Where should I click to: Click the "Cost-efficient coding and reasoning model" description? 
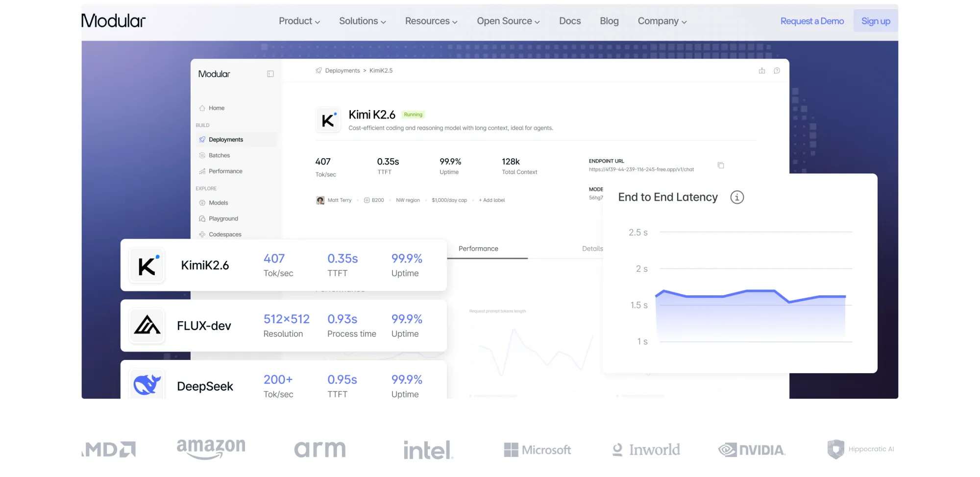[x=451, y=128]
